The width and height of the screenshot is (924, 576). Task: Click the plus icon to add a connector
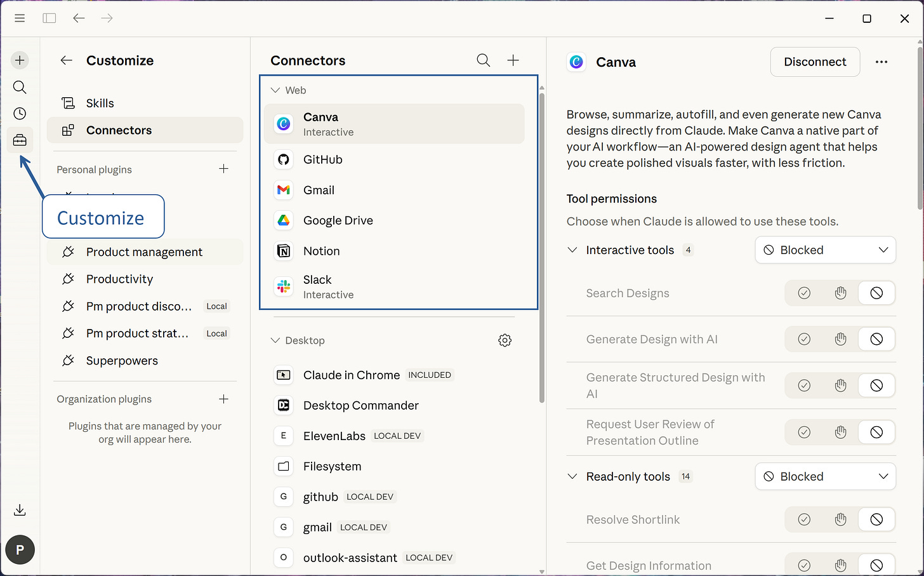tap(513, 60)
